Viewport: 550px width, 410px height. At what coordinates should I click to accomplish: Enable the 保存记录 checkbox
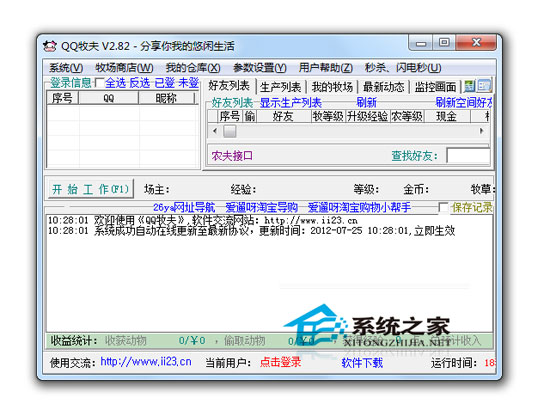click(x=443, y=208)
